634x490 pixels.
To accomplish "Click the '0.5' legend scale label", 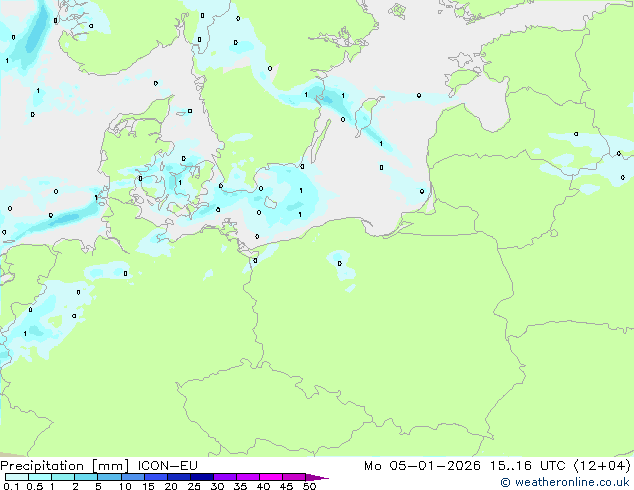I will point(35,486).
